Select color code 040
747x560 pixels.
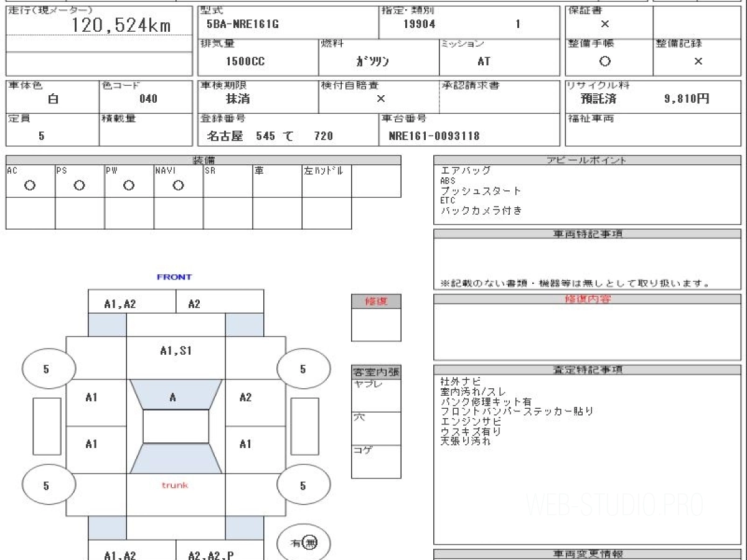point(149,99)
